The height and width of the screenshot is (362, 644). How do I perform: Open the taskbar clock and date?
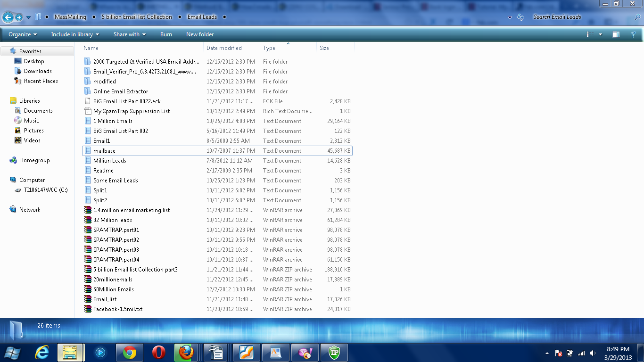tap(618, 353)
